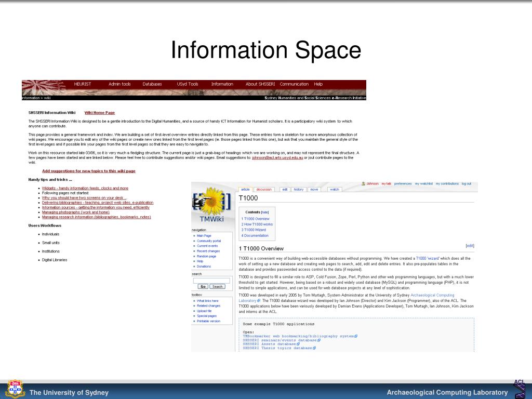This screenshot has width=532, height=399.
Task: Open the Communication menu
Action: pos(294,84)
